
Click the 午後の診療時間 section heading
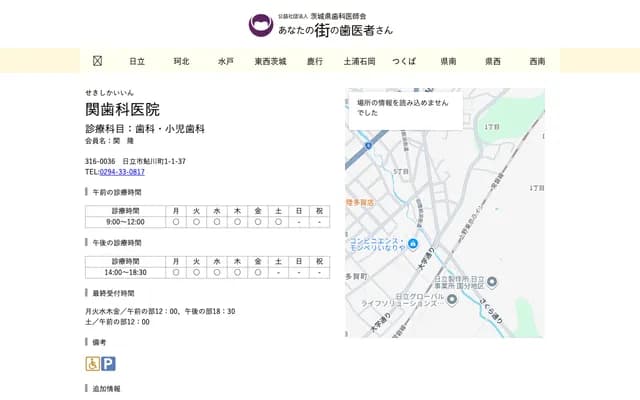point(117,242)
